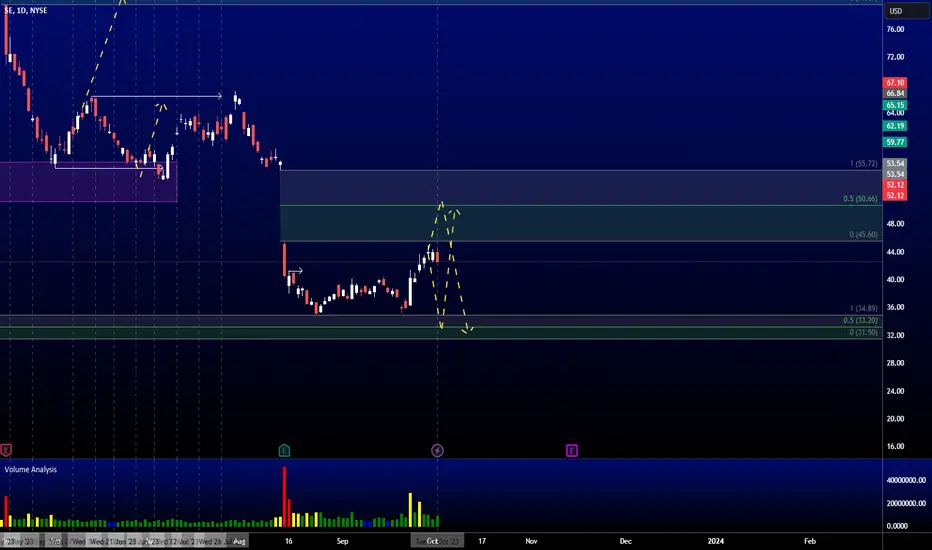Select the 0.5 (33.20) Fibonacci level label
This screenshot has height=550, width=932.
pos(860,320)
